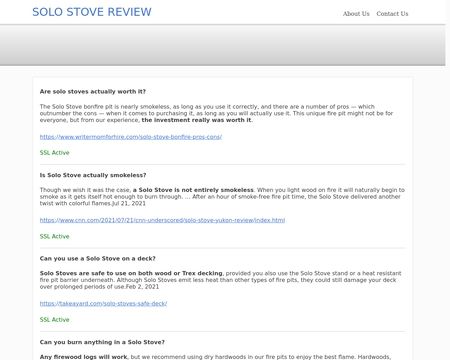Select the heading 'Is Solo Stove actually smokeless?'
450x360 pixels.
(x=93, y=175)
